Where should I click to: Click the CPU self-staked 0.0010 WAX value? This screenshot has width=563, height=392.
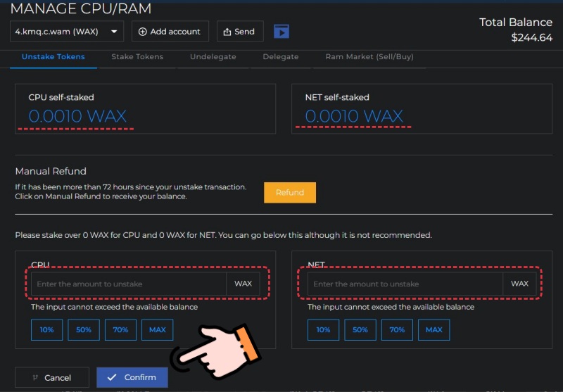[x=77, y=116]
